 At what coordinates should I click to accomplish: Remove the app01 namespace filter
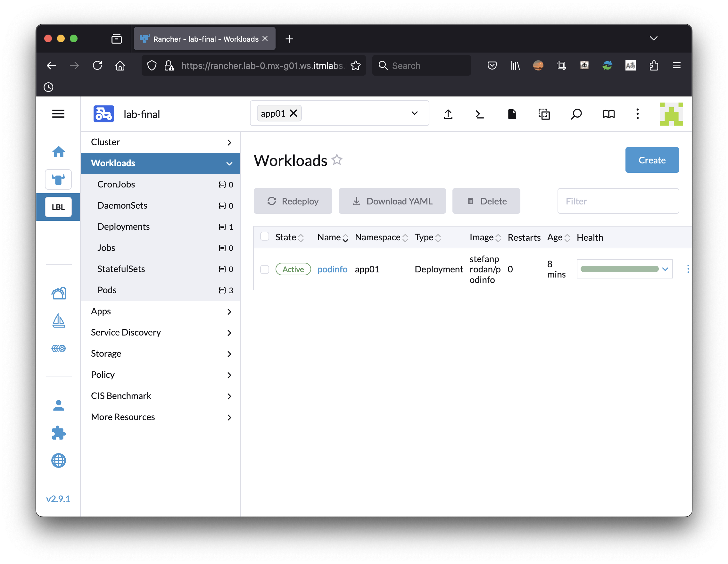click(x=293, y=113)
